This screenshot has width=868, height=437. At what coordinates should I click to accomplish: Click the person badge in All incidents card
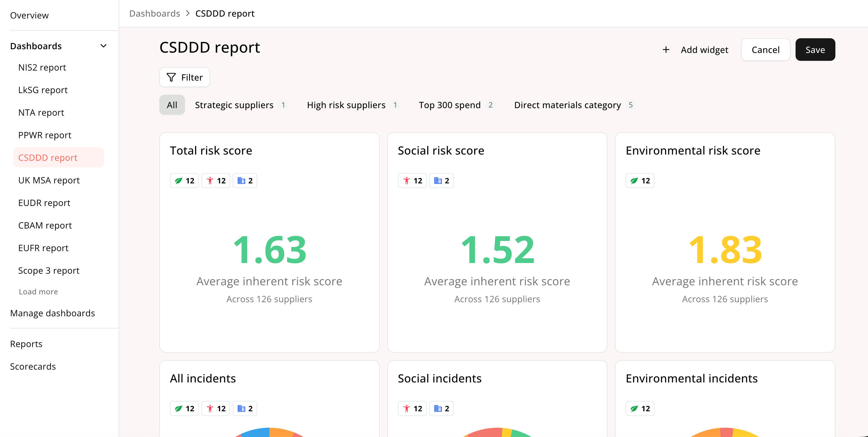pos(216,408)
